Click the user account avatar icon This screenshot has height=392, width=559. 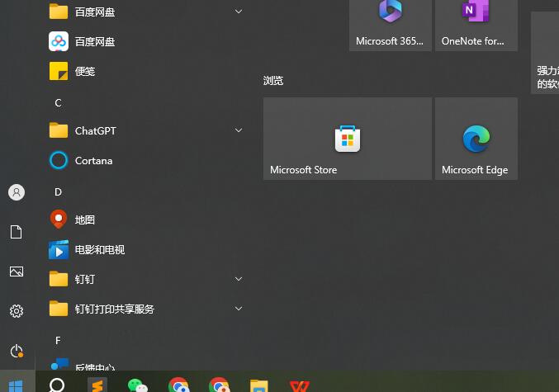point(17,192)
